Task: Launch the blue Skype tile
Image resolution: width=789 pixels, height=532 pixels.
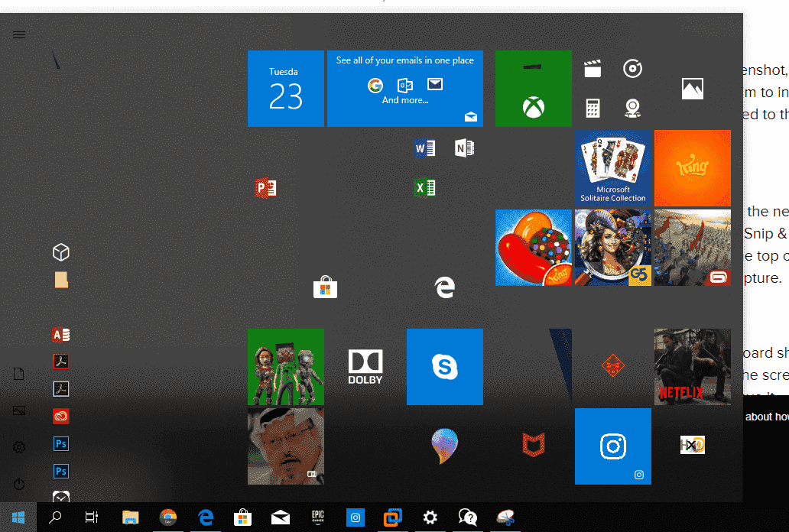Action: click(x=445, y=367)
